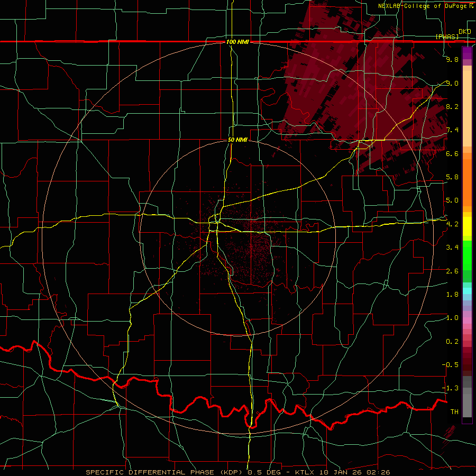The width and height of the screenshot is (476, 476).
Task: Select the 1.0 value on the color scale
Action: [452, 318]
